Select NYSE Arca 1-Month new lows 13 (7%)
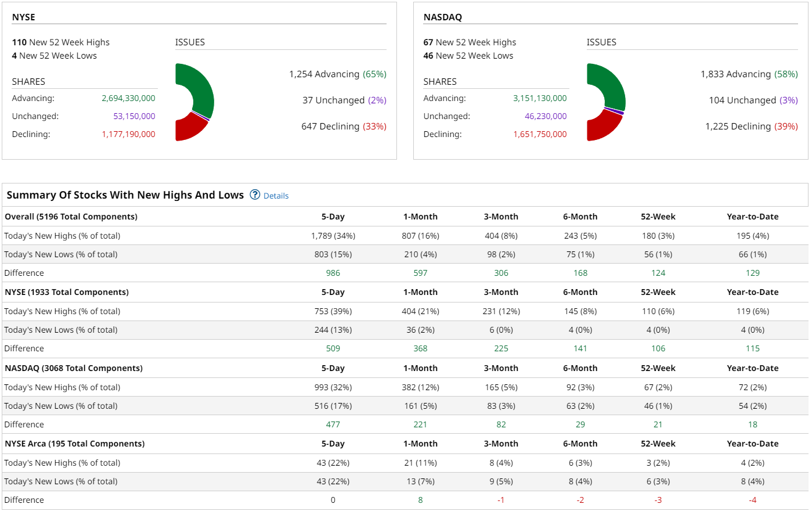812x522 pixels. click(420, 481)
